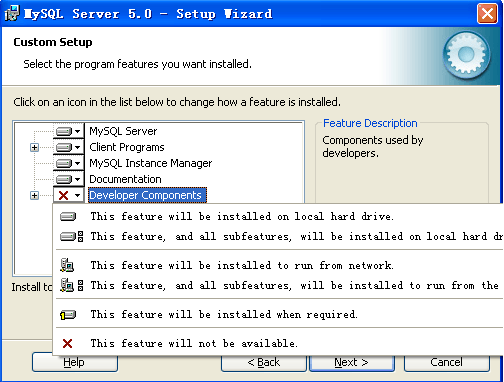
Task: Expand the Developer Components tree node
Action: point(34,195)
